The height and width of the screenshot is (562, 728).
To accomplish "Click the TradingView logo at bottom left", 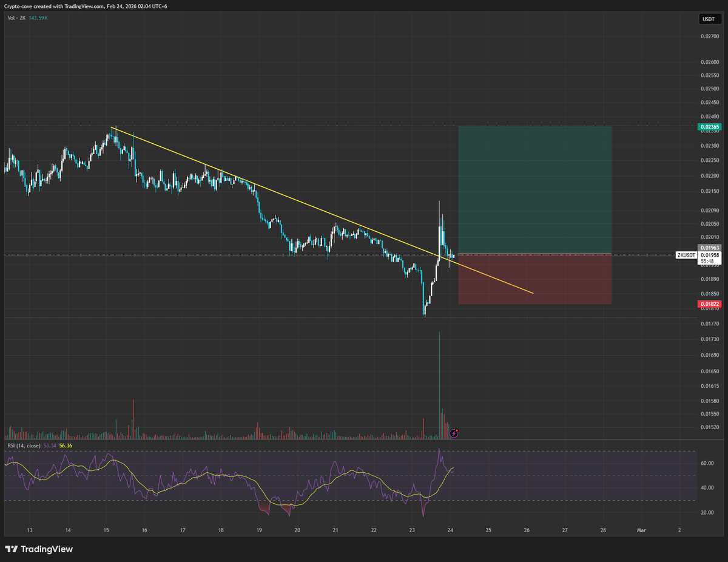I will click(39, 549).
